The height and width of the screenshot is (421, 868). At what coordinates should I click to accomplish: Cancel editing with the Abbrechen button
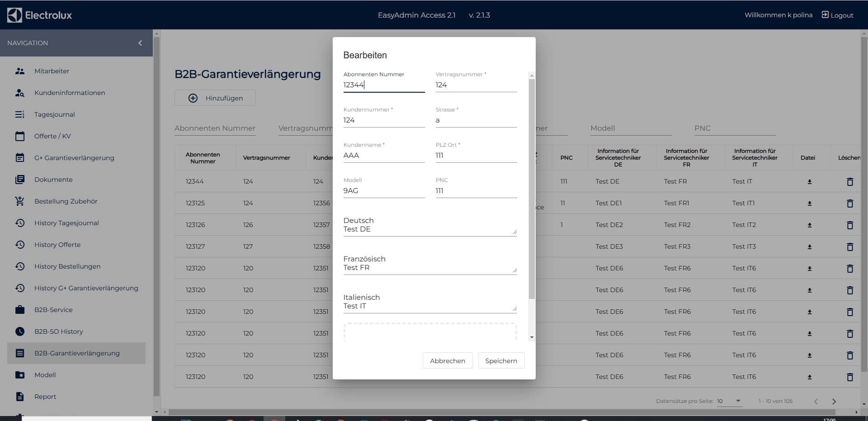(x=447, y=361)
